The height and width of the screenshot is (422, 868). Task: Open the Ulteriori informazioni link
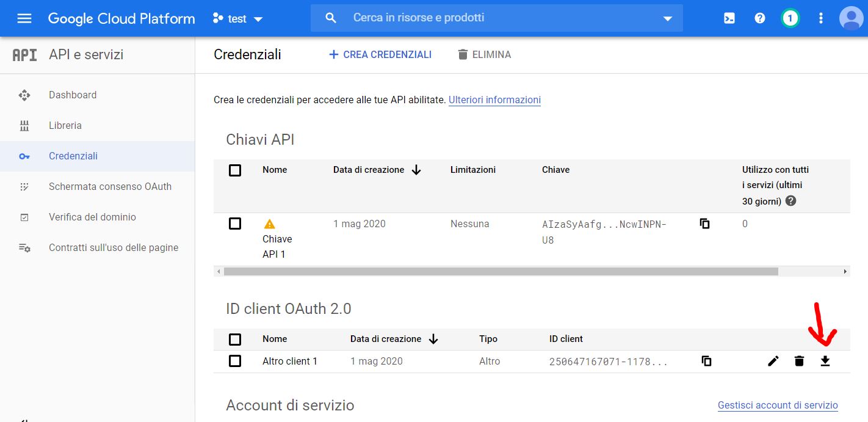[x=494, y=100]
